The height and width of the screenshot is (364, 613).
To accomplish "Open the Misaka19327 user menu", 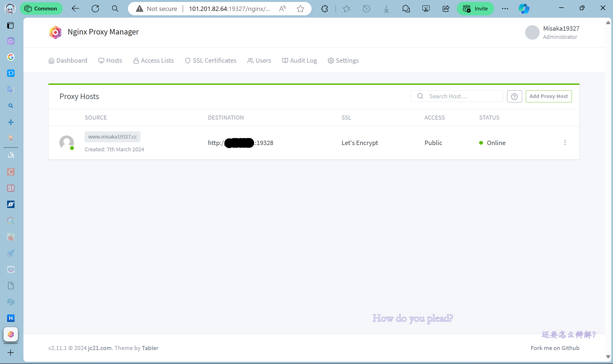I will point(552,32).
